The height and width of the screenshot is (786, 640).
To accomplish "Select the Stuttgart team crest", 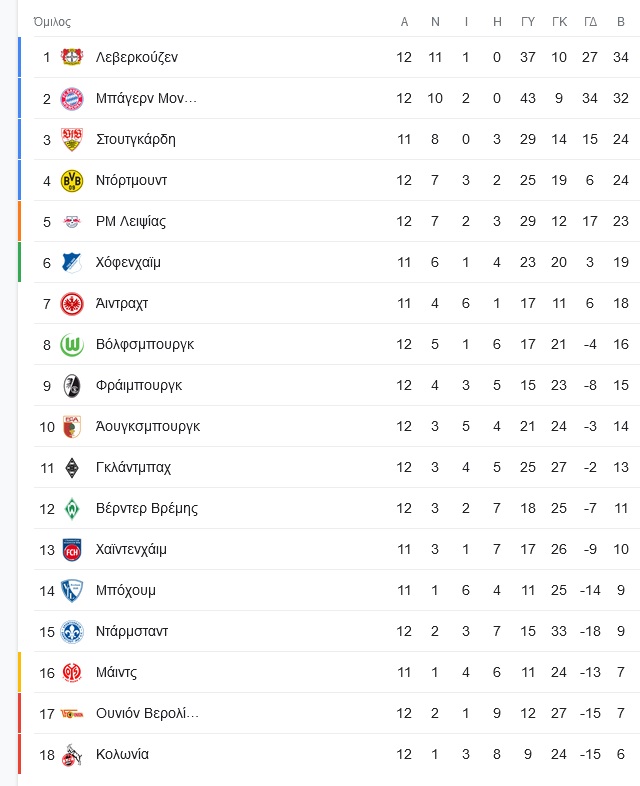I will point(72,139).
